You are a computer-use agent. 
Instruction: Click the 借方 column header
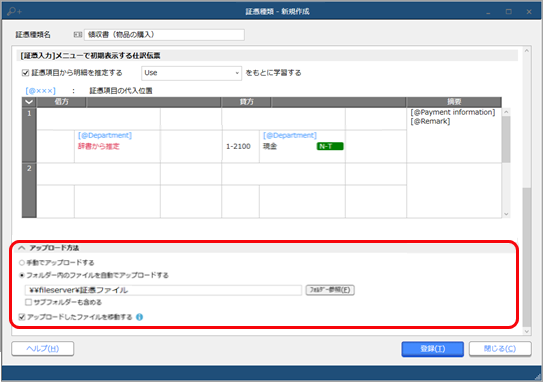coord(61,102)
